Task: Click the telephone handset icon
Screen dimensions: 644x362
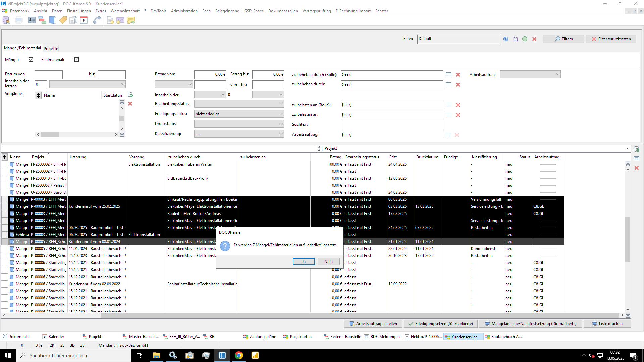Action: [97, 20]
